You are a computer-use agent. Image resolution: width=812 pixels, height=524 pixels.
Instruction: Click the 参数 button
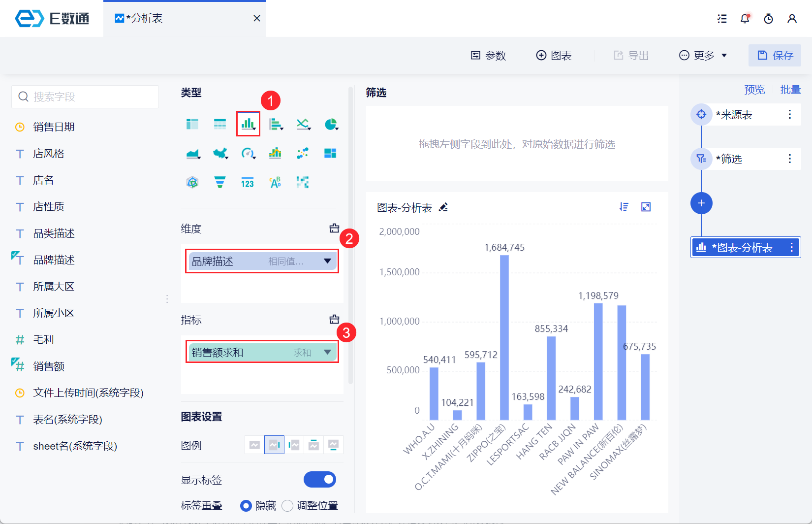click(488, 55)
